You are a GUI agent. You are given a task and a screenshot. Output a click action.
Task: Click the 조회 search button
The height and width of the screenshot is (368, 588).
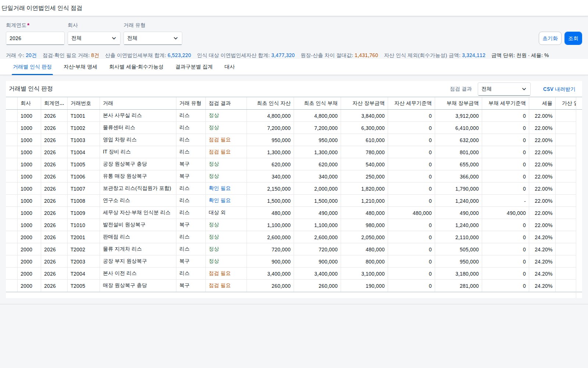[x=573, y=38]
